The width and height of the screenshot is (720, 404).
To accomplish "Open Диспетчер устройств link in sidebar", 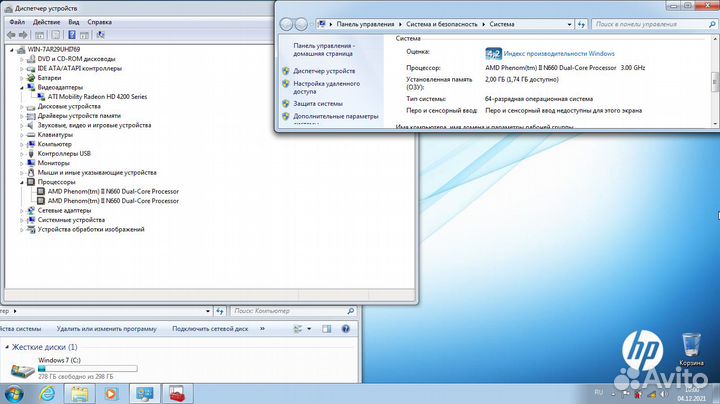I will click(324, 71).
